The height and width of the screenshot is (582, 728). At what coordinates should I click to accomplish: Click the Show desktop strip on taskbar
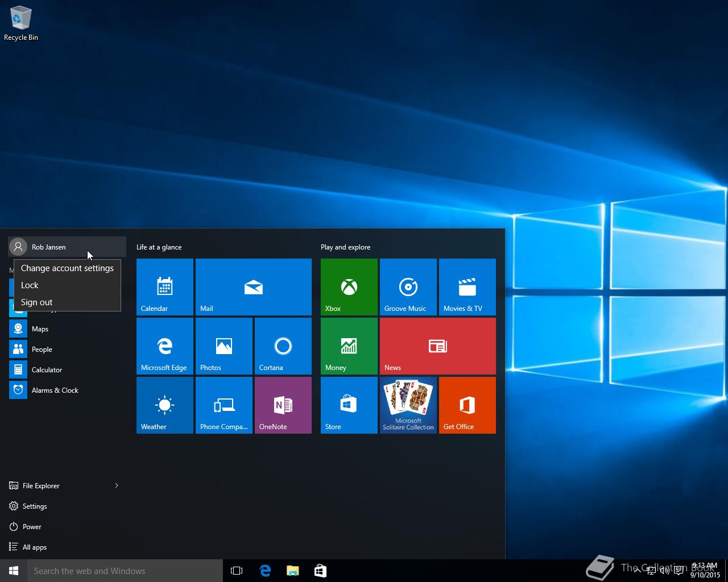726,571
